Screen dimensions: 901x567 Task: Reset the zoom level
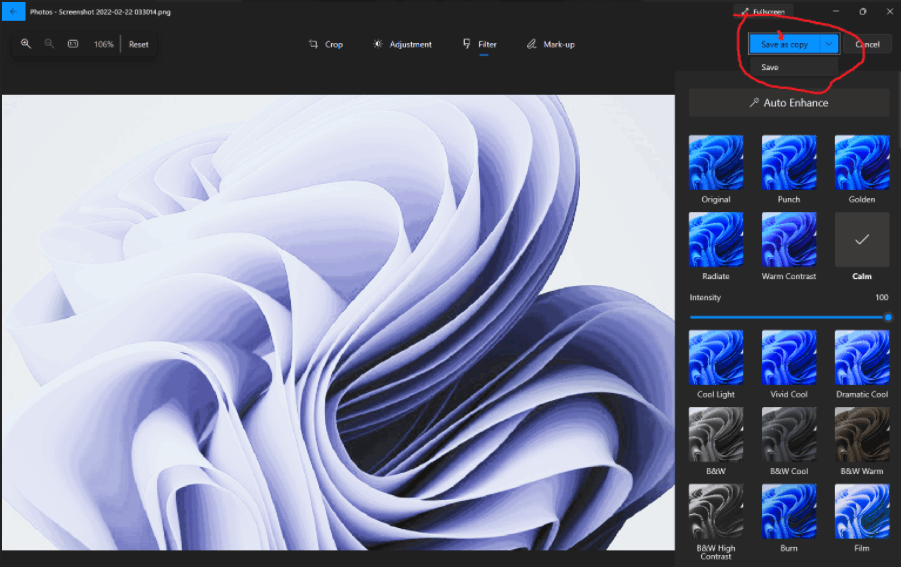coord(138,44)
